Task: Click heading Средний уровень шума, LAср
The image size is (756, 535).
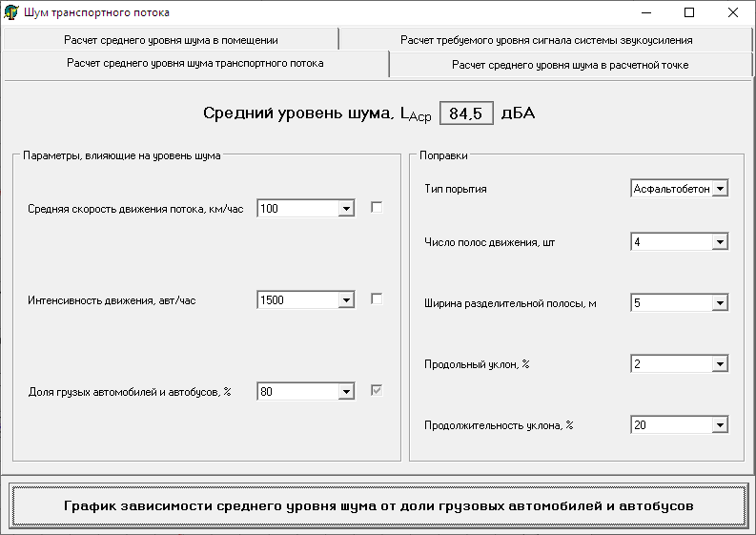Action: click(317, 113)
